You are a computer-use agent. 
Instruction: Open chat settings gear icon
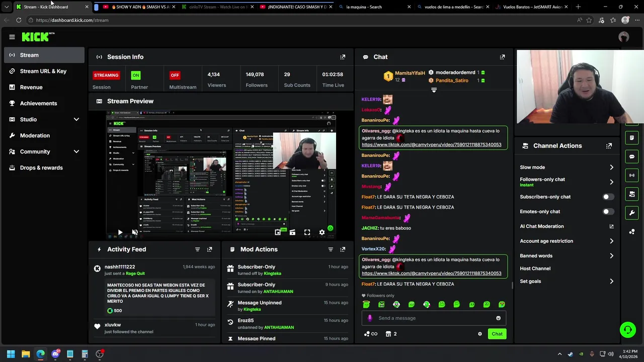(x=479, y=334)
